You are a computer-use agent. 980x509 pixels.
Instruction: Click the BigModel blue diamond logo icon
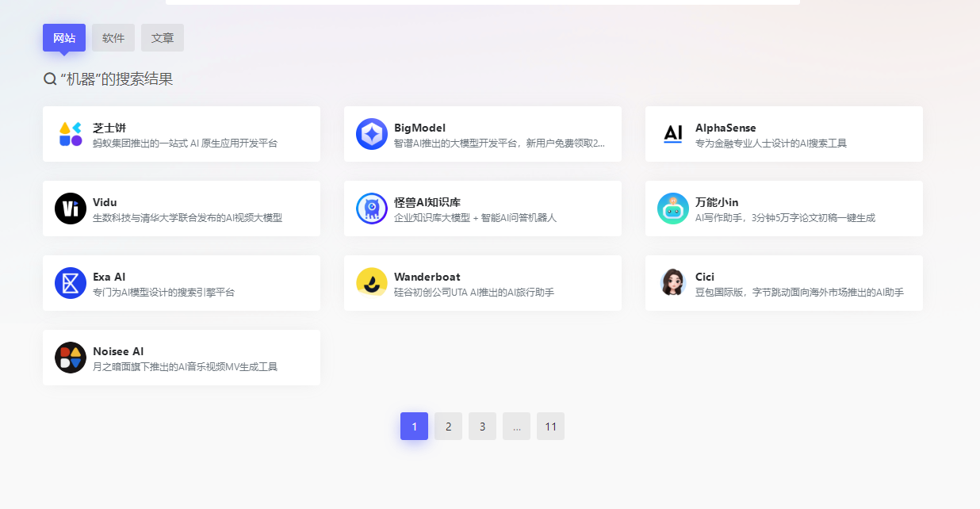(x=372, y=134)
